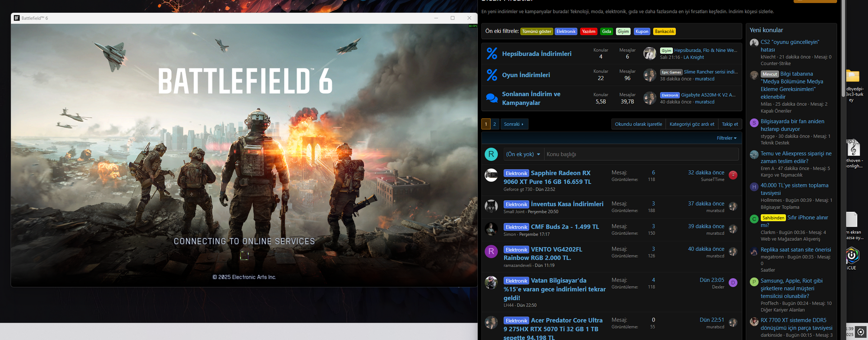Screen dimensions: 868x340
Task: Open avatar beside CMF Buds 2a thread
Action: (491, 229)
